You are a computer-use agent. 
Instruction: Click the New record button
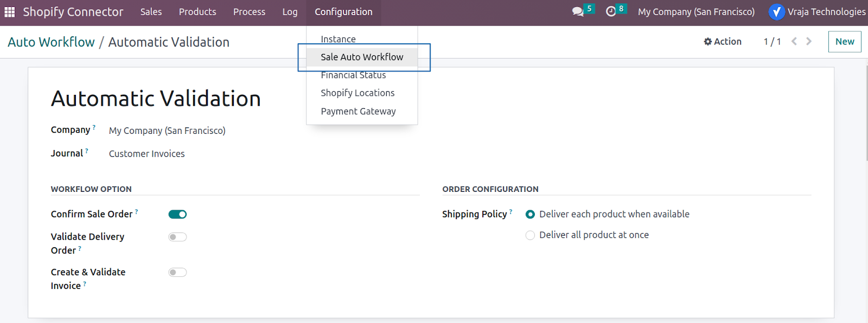pyautogui.click(x=845, y=42)
